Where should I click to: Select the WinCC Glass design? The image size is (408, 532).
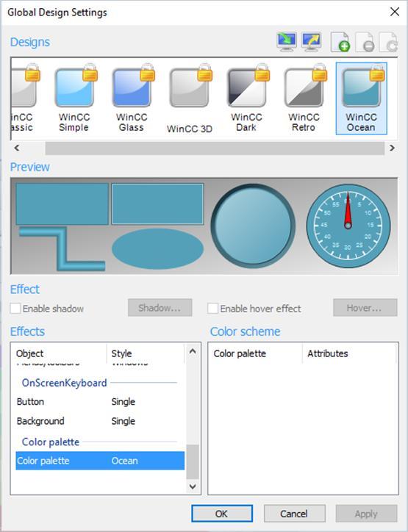(132, 98)
